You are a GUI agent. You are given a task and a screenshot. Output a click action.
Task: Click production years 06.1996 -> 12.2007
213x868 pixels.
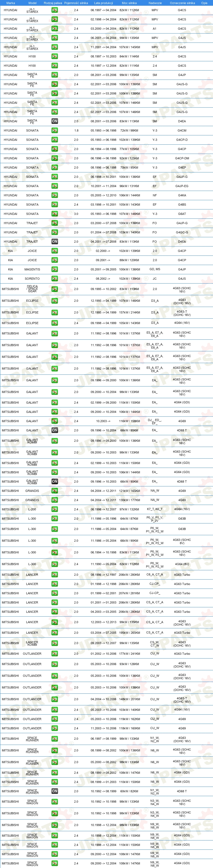click(104, 509)
